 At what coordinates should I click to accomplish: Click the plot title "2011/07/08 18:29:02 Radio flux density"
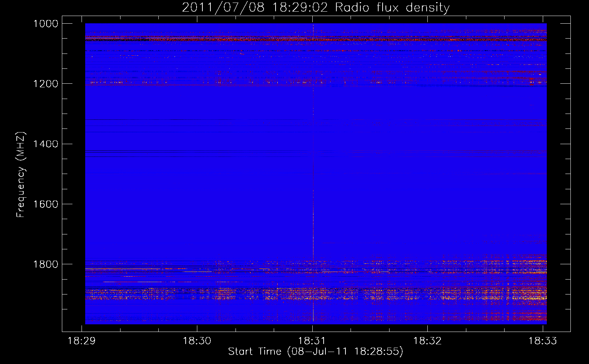(x=316, y=8)
